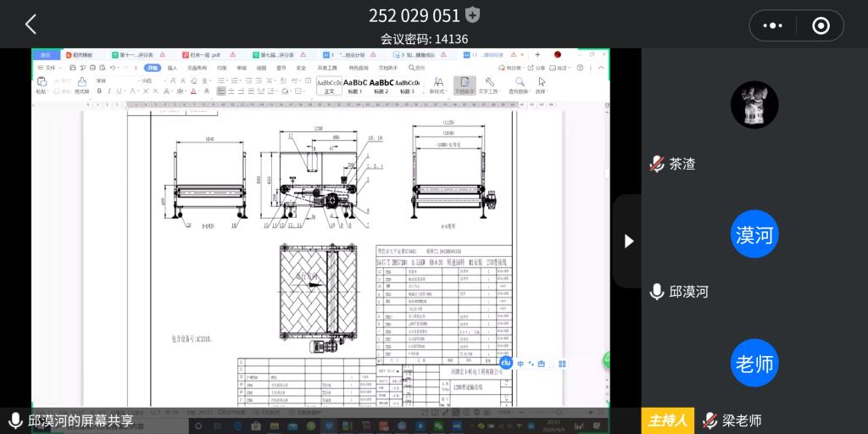Go back using the top-left arrow
This screenshot has width=868, height=434.
[31, 24]
